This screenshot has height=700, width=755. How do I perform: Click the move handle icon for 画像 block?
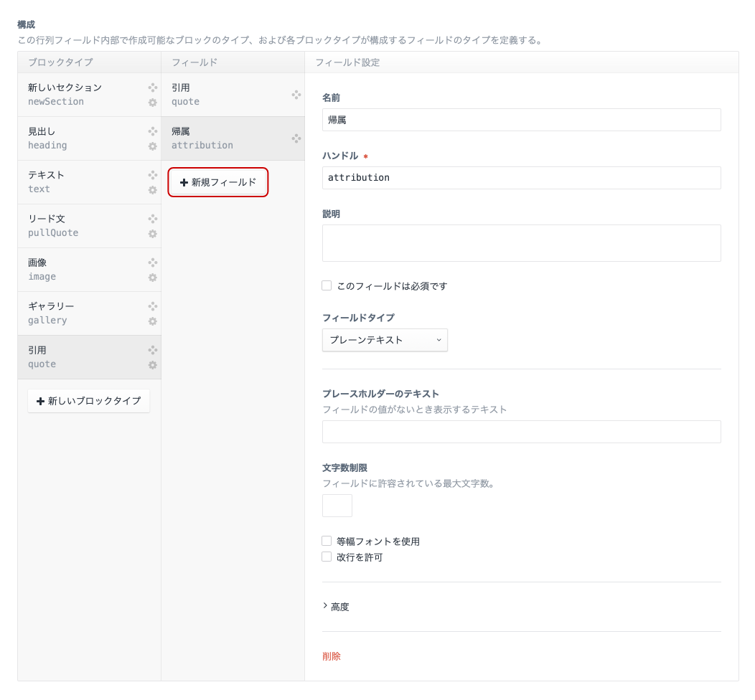coord(152,262)
